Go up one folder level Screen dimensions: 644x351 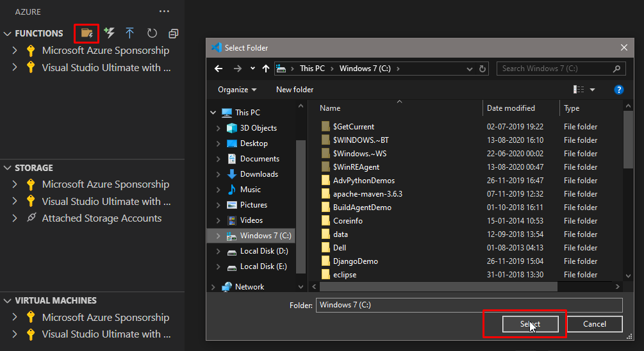(x=266, y=69)
